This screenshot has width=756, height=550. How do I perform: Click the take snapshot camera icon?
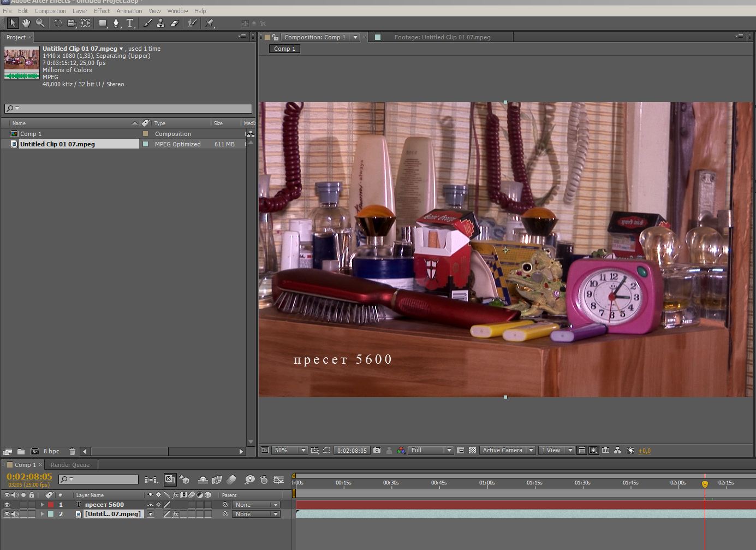point(377,451)
